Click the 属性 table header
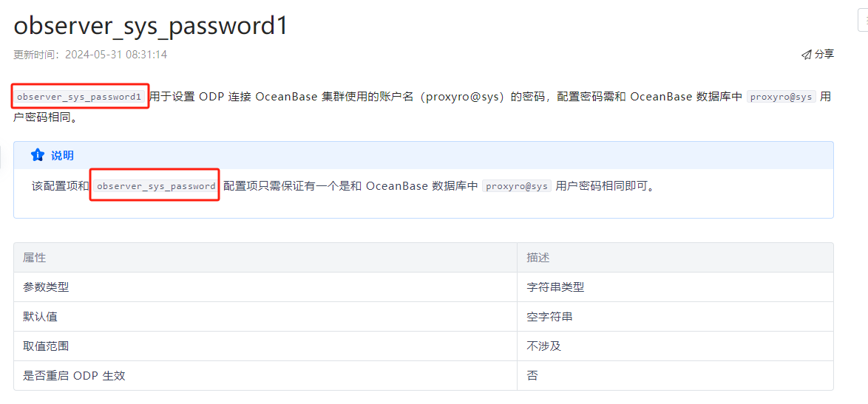 click(x=265, y=258)
